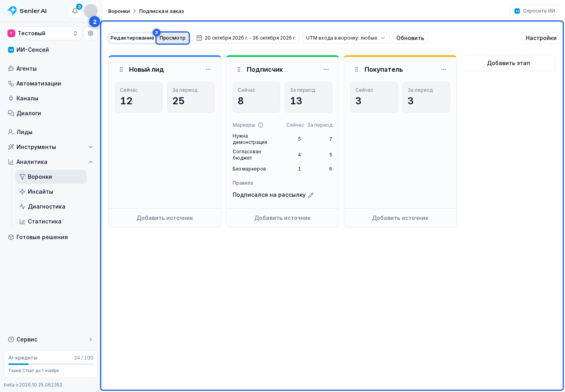Click the Маркеры info icon
This screenshot has width=565, height=392.
click(x=261, y=125)
